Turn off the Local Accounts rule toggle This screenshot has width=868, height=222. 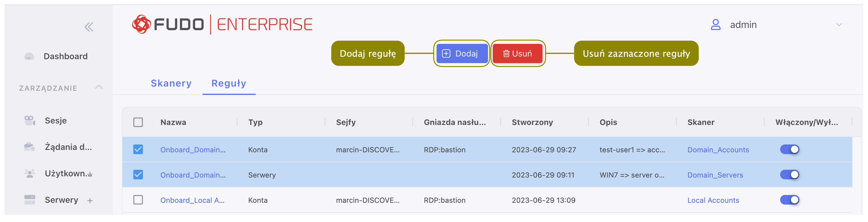click(x=789, y=200)
